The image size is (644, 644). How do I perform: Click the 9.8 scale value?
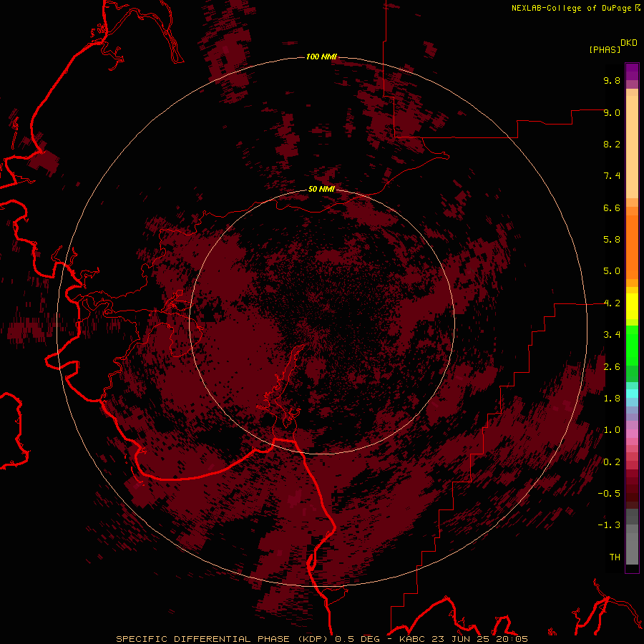612,80
